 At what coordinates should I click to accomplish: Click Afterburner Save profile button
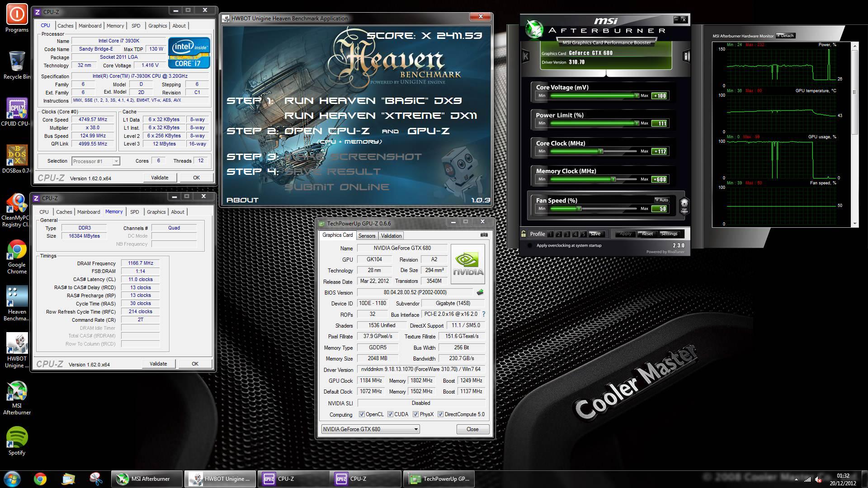click(x=595, y=234)
